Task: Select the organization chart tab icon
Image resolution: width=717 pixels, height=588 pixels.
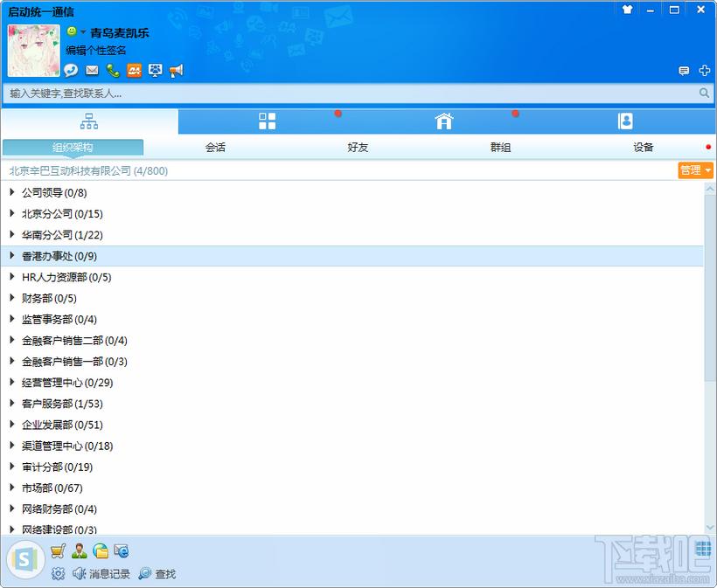Action: pos(89,121)
